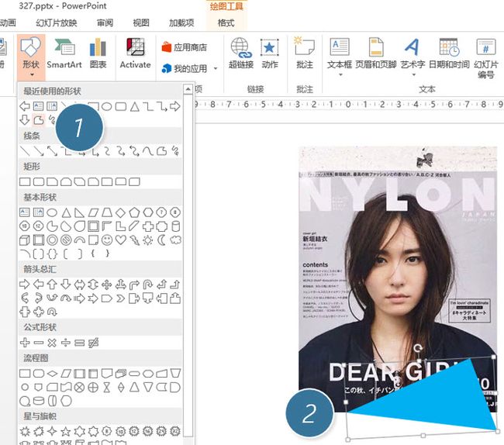This screenshot has width=504, height=445.
Task: Select the can cylinder shape
Action: pyautogui.click(x=175, y=226)
